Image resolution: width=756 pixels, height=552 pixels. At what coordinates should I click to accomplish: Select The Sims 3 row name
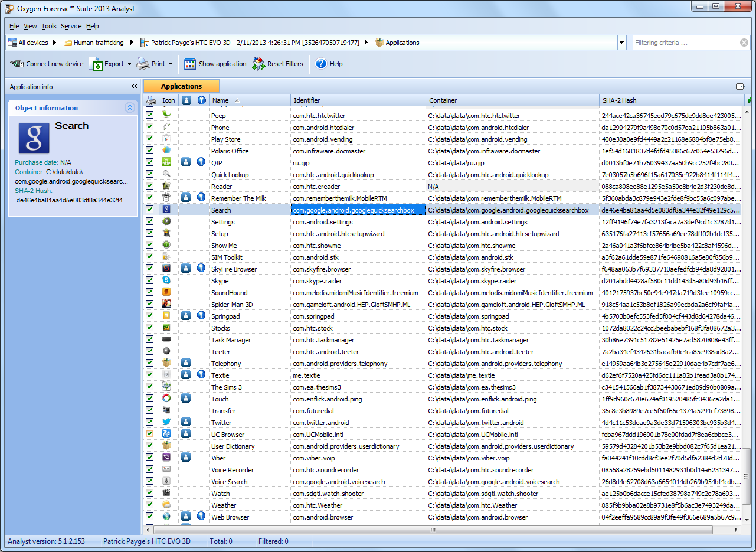click(227, 387)
